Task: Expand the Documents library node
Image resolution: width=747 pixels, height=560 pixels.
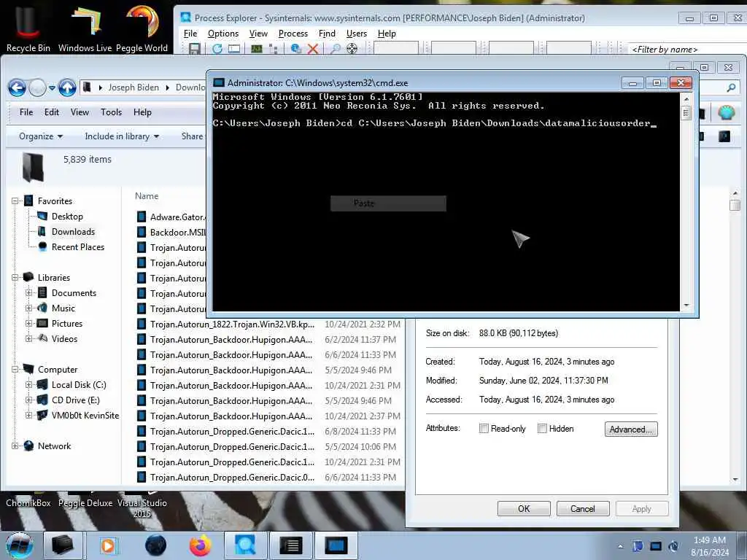Action: pos(28,293)
